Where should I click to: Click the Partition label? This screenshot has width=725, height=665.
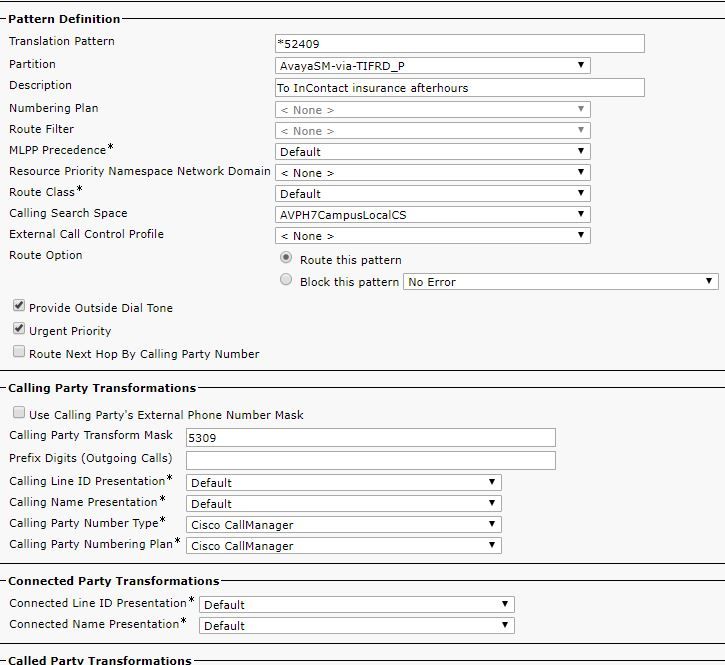pyautogui.click(x=32, y=64)
